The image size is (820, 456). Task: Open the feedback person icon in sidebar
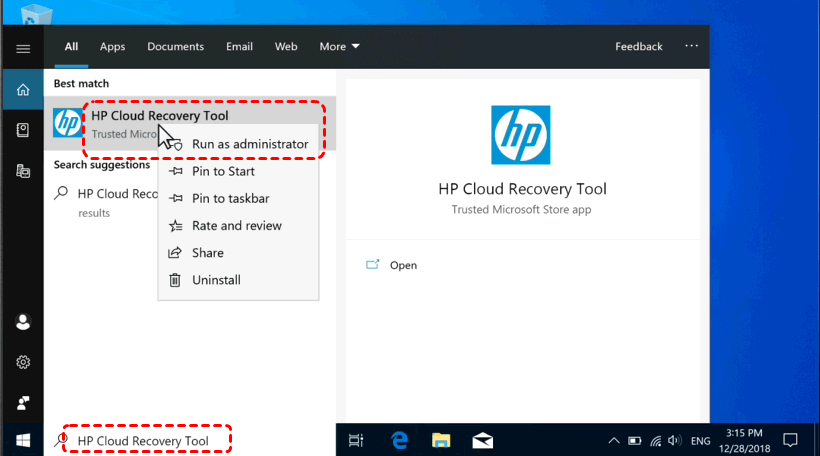point(23,403)
